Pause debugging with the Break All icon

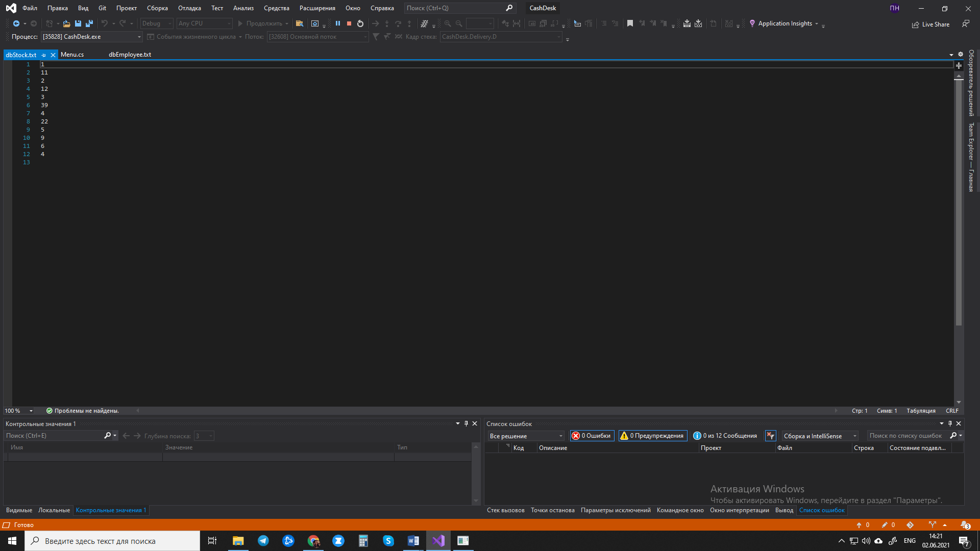pyautogui.click(x=337, y=23)
